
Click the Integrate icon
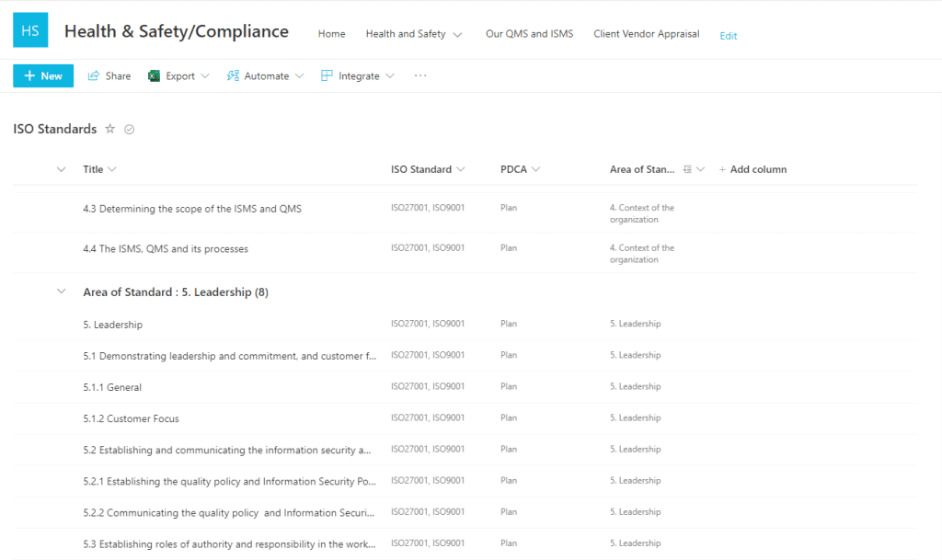click(325, 75)
